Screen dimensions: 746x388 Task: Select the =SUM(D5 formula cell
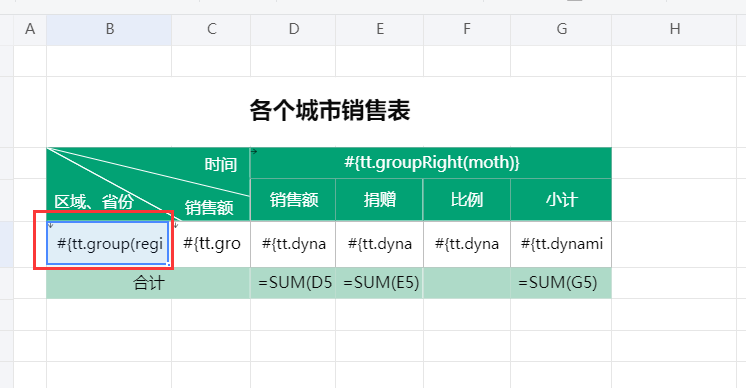pos(293,283)
